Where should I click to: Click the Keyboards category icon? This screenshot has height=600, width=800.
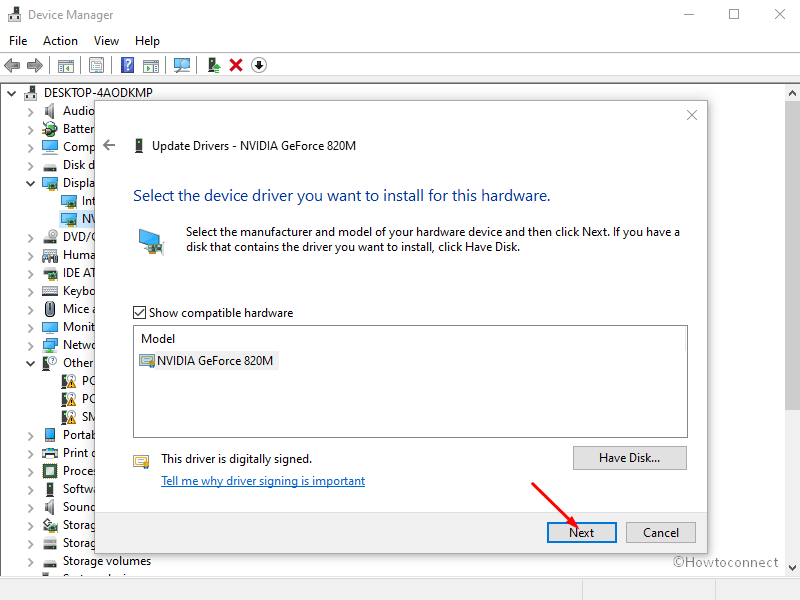(x=49, y=291)
